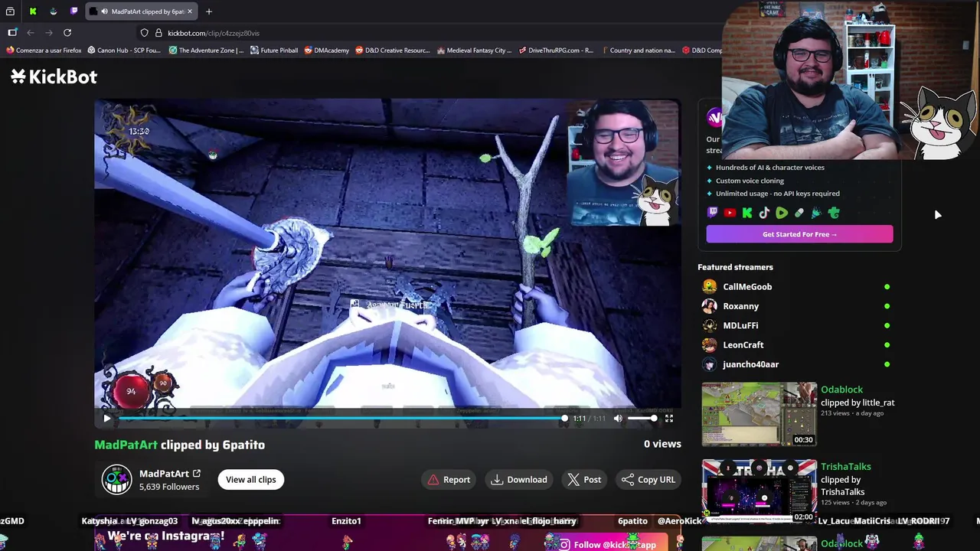Switch to the pinned Kick tab
Viewport: 980px width, 551px height.
pos(33,11)
